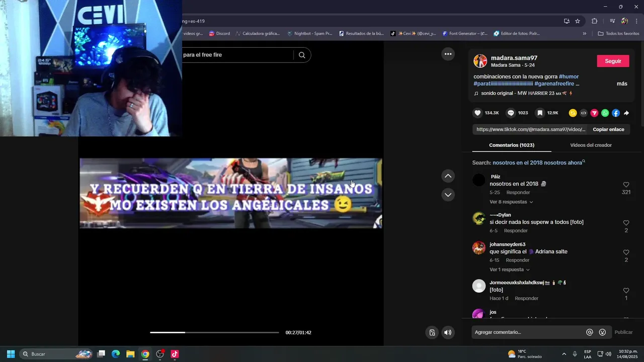The height and width of the screenshot is (362, 644).
Task: Reply to Páiz's comment
Action: tap(518, 193)
